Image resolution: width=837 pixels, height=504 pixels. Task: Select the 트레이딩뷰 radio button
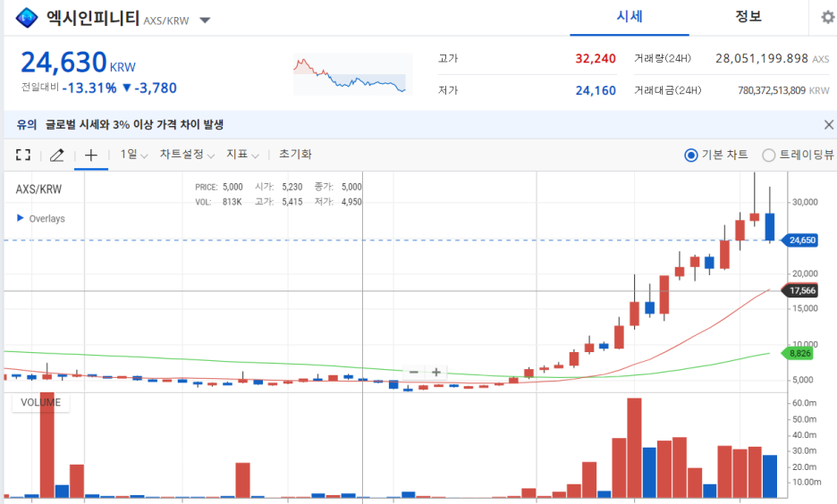coord(769,155)
